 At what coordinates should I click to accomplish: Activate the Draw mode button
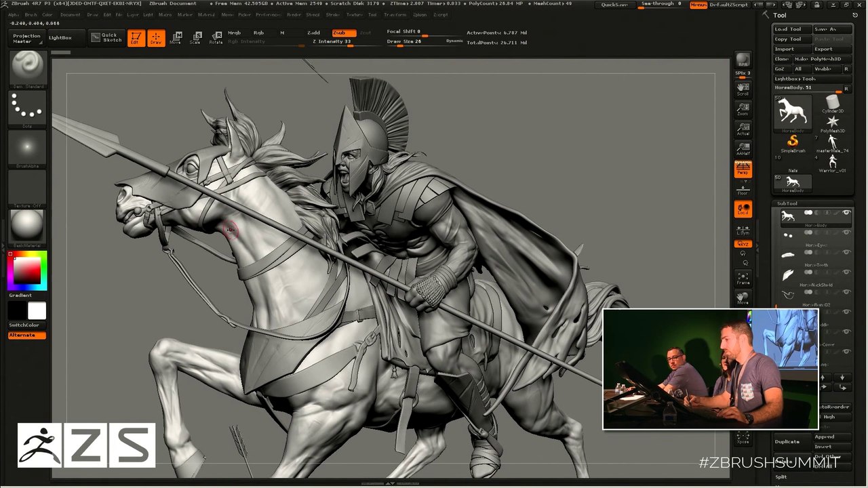coord(156,38)
